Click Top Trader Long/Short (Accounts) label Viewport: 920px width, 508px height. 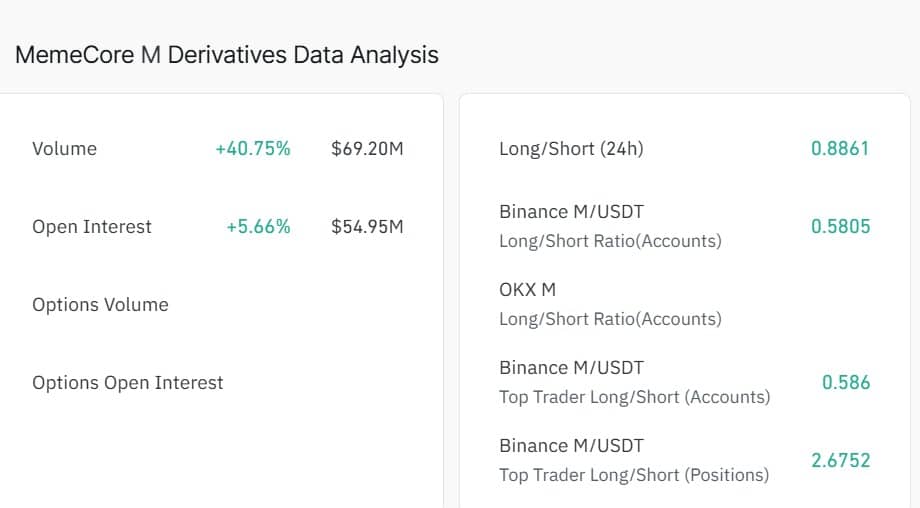[x=634, y=397]
